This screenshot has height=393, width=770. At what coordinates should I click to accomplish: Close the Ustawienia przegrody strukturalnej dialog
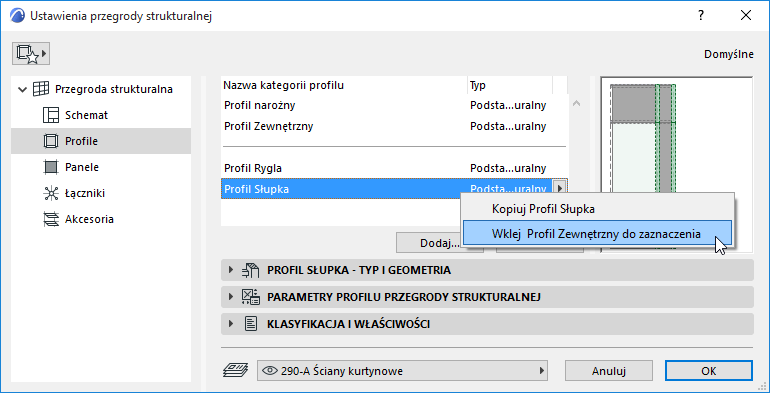[x=746, y=16]
